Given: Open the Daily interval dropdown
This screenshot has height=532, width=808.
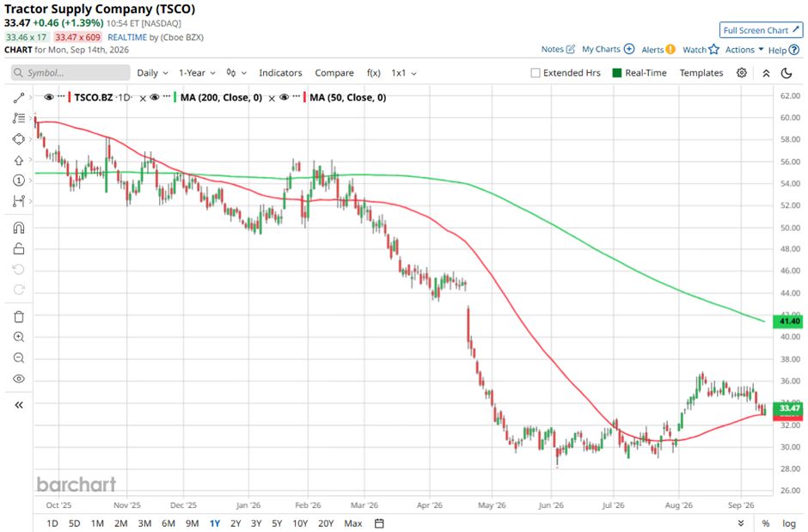Looking at the screenshot, I should 152,73.
